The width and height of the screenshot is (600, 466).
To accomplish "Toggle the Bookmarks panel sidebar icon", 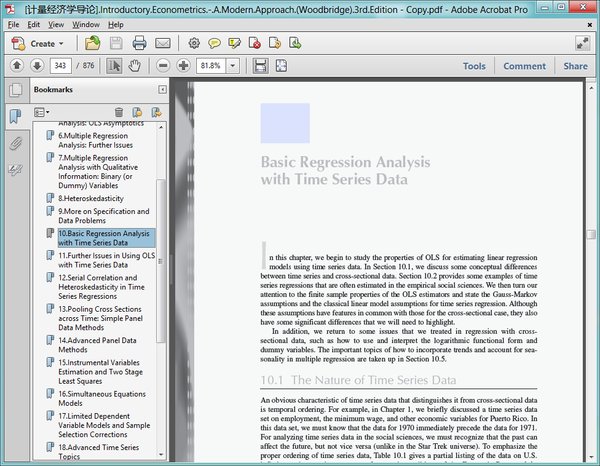I will coord(15,117).
